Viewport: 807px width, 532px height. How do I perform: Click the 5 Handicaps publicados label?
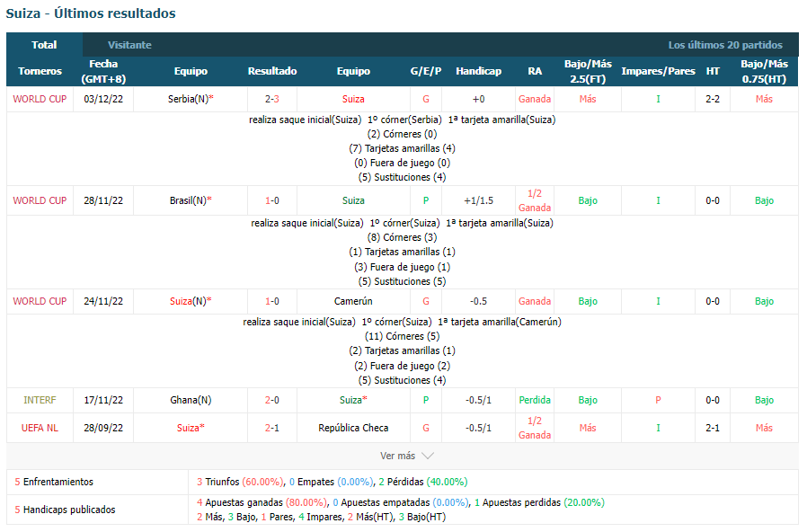65,510
